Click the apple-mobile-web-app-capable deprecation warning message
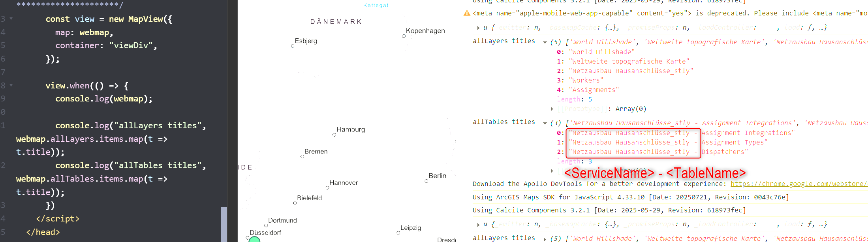 click(x=670, y=13)
